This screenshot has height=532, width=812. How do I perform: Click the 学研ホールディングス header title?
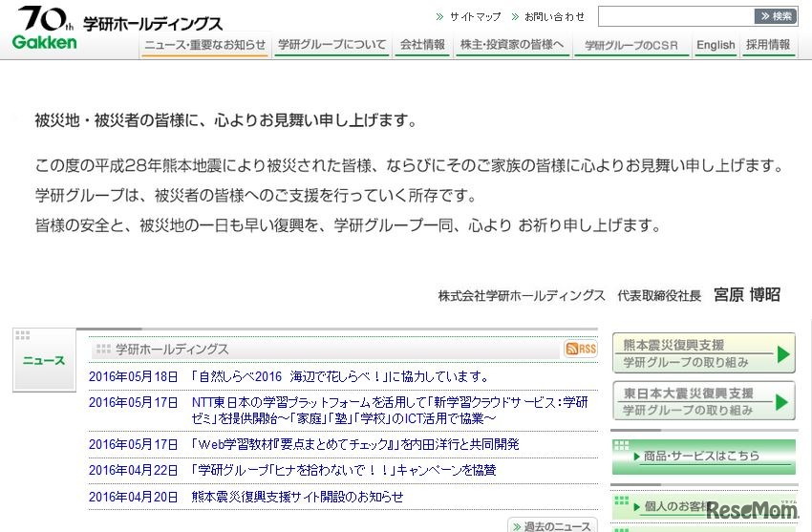click(153, 24)
